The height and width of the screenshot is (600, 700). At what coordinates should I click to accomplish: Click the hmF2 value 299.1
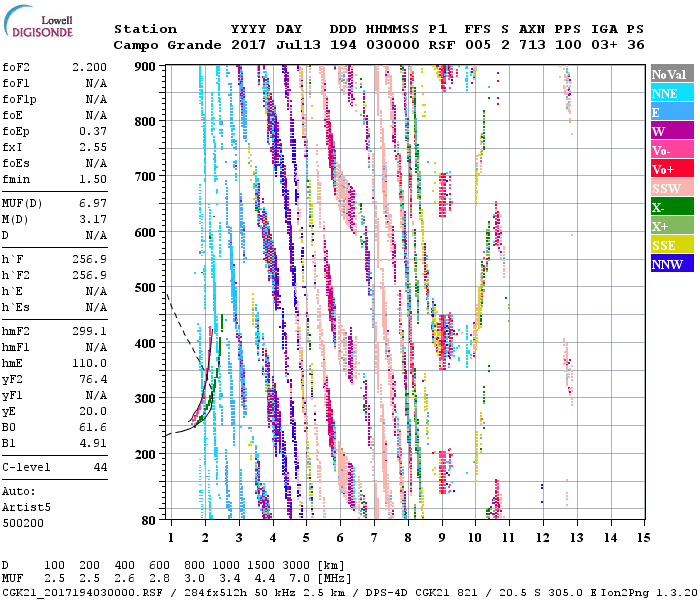pyautogui.click(x=89, y=331)
